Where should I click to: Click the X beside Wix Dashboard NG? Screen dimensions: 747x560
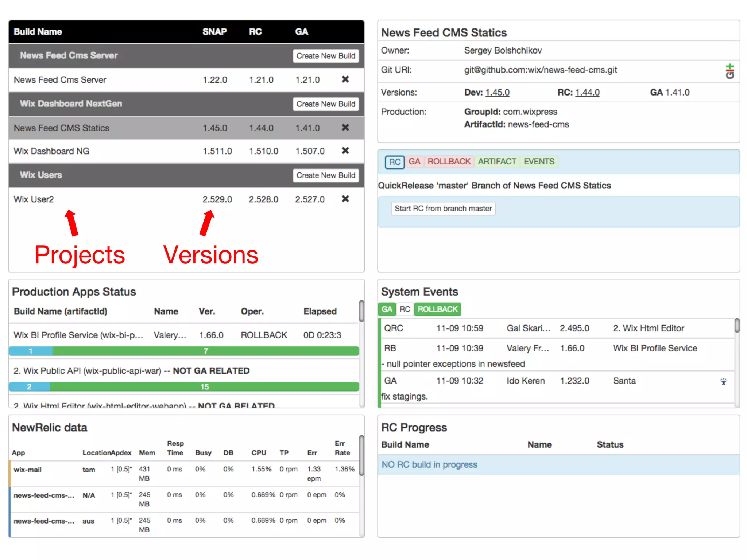345,151
